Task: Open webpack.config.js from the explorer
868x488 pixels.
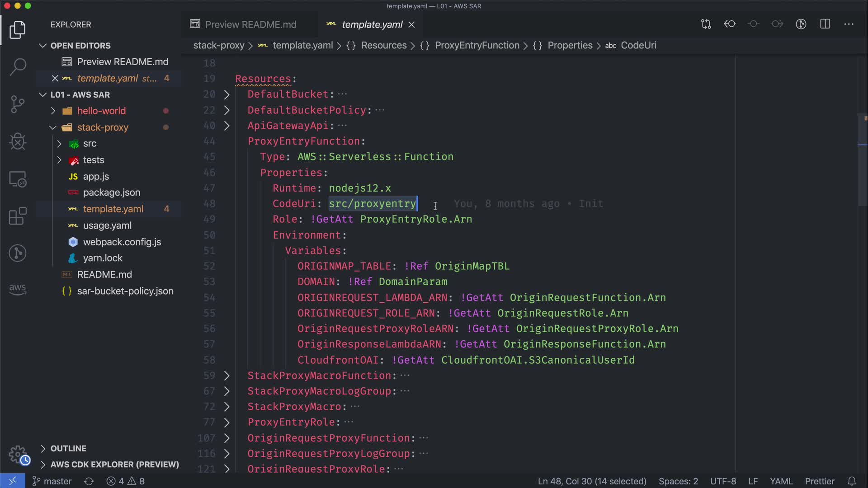Action: point(122,242)
